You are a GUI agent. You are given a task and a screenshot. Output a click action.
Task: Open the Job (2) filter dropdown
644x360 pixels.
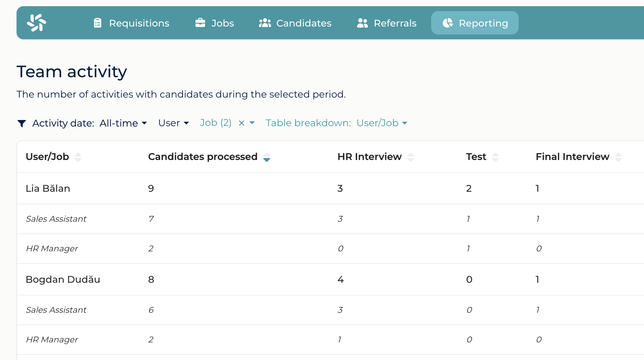coord(252,123)
